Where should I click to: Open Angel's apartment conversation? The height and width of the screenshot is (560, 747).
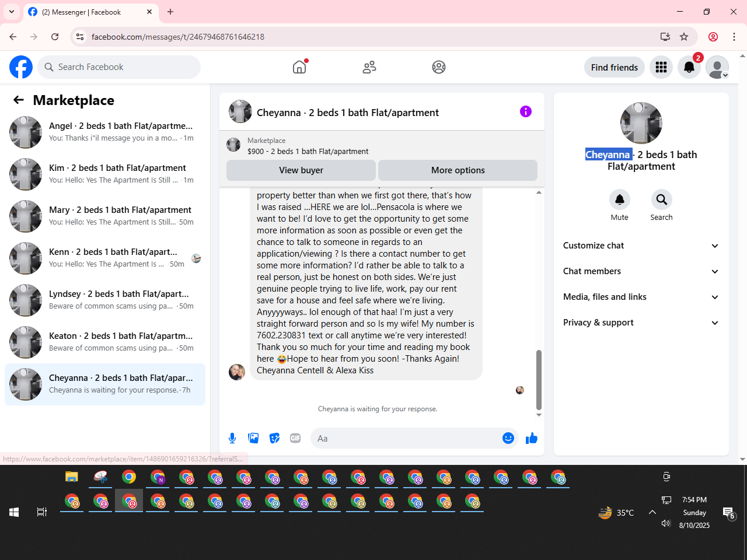click(105, 132)
